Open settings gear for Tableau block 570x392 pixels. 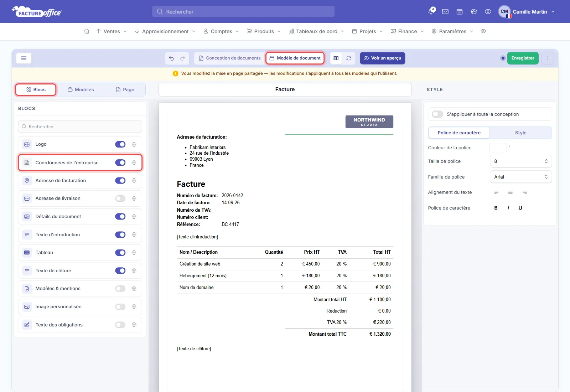coord(134,253)
